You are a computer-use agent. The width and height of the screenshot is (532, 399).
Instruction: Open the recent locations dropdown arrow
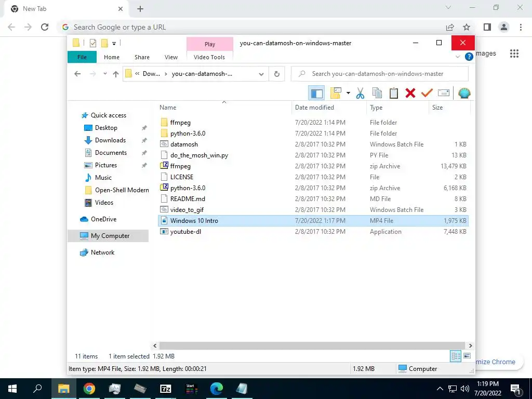tap(105, 74)
